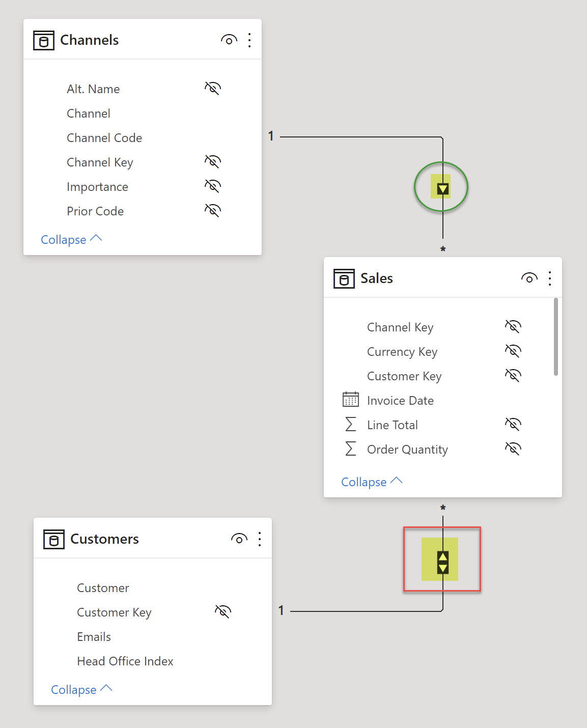Screen dimensions: 587x728
Task: Select Channel Key in Channels table
Action: [x=100, y=162]
